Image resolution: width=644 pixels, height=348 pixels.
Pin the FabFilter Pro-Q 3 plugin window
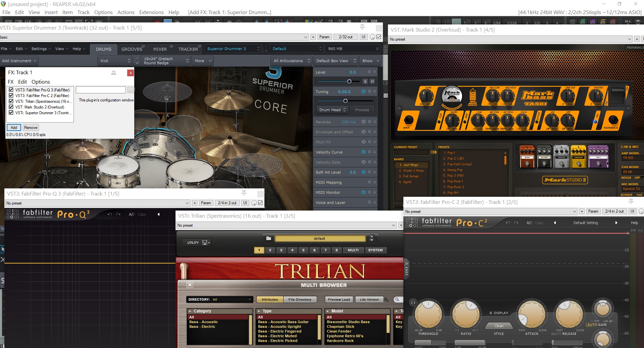pos(244,193)
